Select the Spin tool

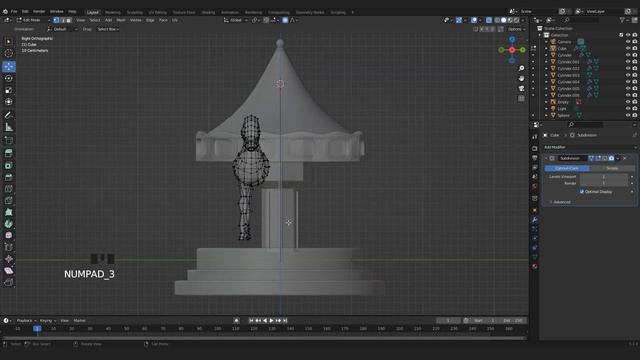coord(9,224)
